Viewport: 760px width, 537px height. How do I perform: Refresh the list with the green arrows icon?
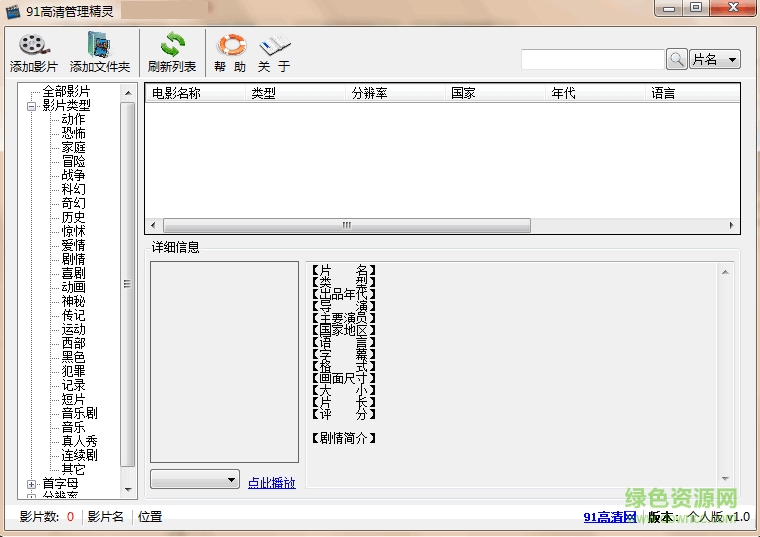point(173,45)
